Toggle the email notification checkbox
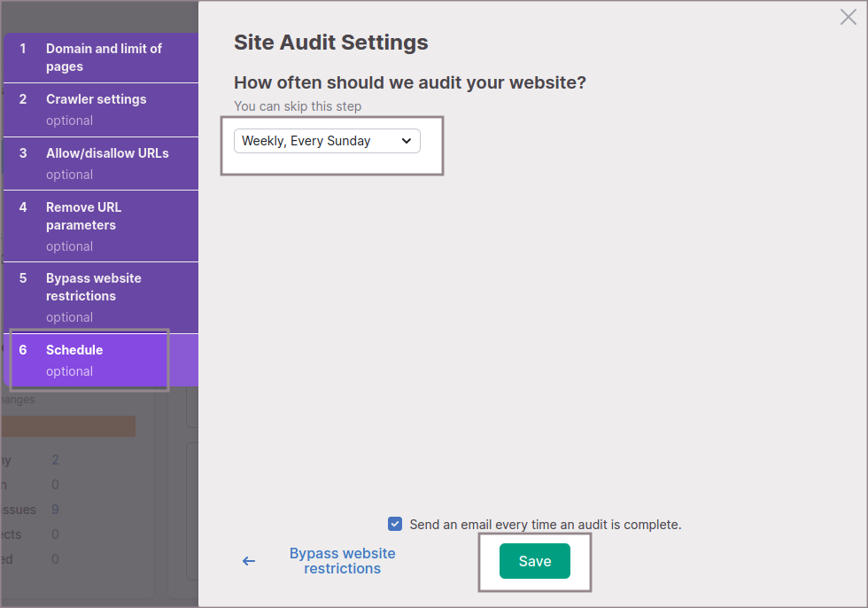The width and height of the screenshot is (868, 608). [x=395, y=524]
